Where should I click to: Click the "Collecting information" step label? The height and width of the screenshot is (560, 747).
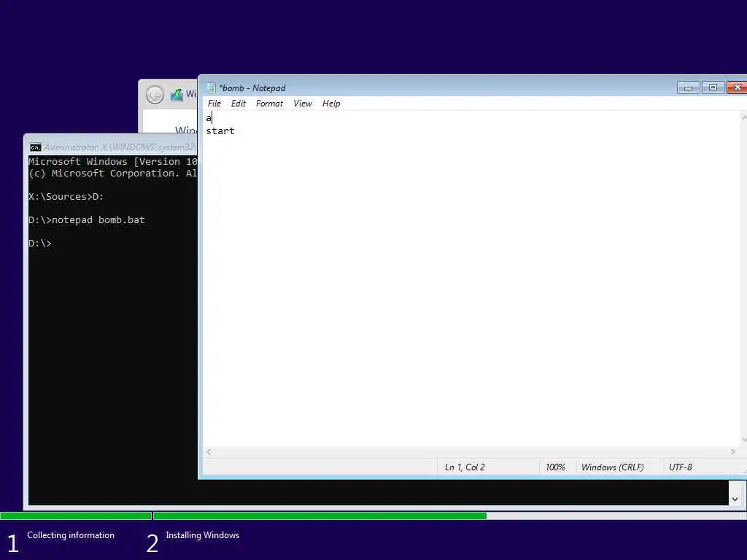click(71, 535)
